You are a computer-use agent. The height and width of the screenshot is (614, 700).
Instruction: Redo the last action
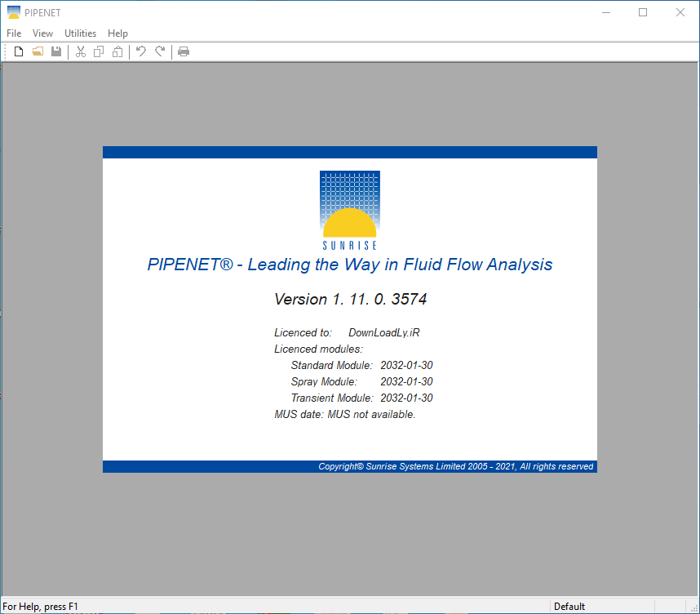coord(160,51)
